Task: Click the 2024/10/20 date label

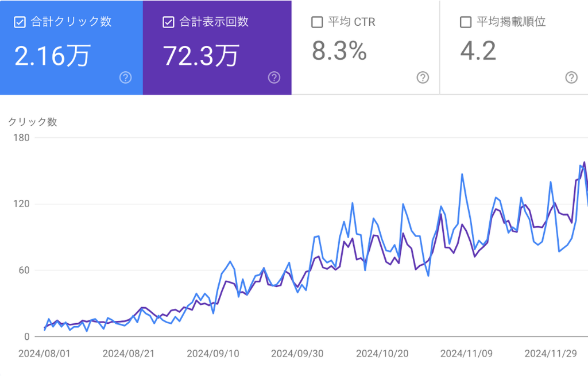Action: pos(382,354)
